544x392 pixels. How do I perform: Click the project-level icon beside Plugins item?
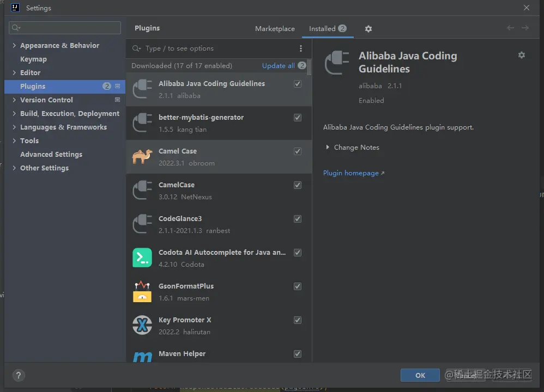pyautogui.click(x=118, y=86)
